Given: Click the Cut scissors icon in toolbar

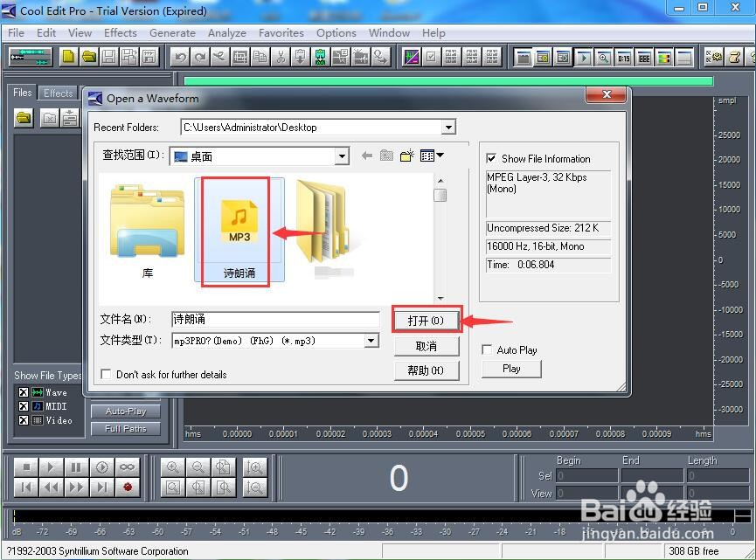Looking at the screenshot, I should 280,58.
